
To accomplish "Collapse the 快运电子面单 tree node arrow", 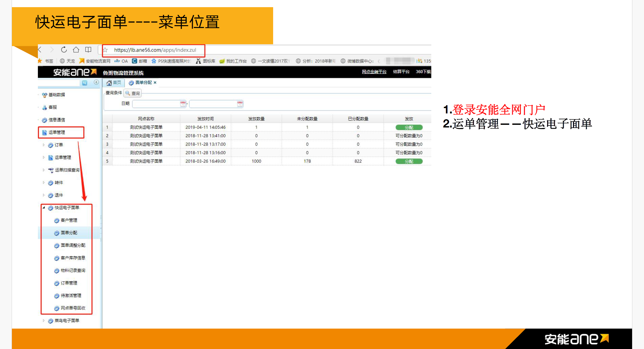I will coord(44,207).
